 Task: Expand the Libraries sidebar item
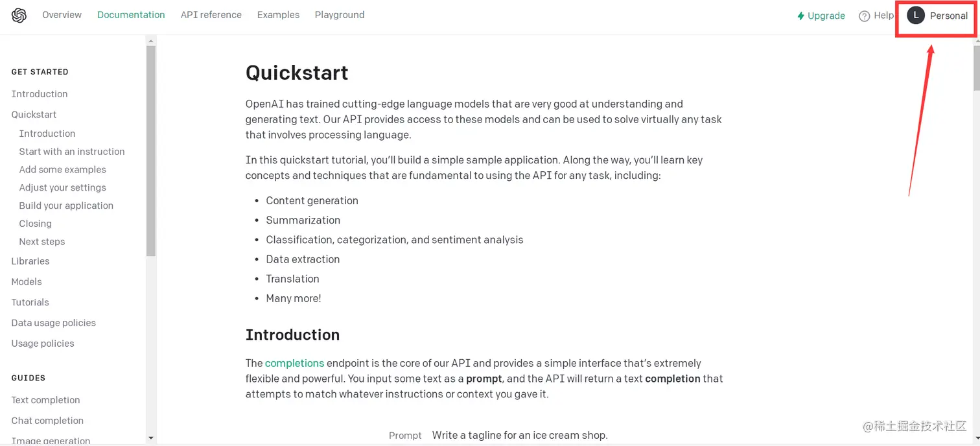click(x=30, y=261)
